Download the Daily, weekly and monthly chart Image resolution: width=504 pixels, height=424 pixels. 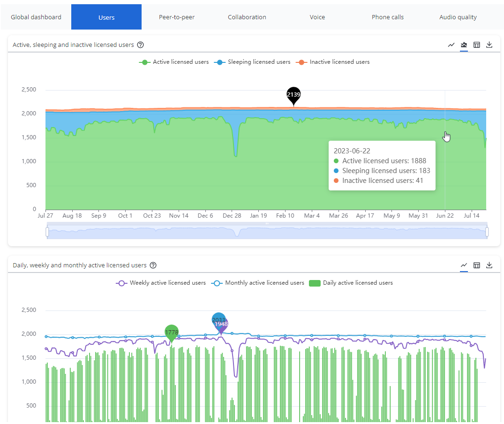(489, 265)
